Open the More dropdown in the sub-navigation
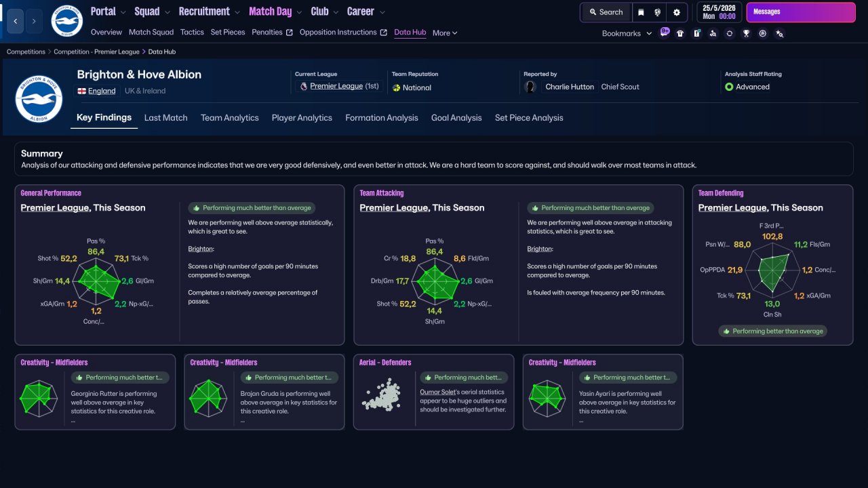Screen dimensions: 868x488 [445, 33]
